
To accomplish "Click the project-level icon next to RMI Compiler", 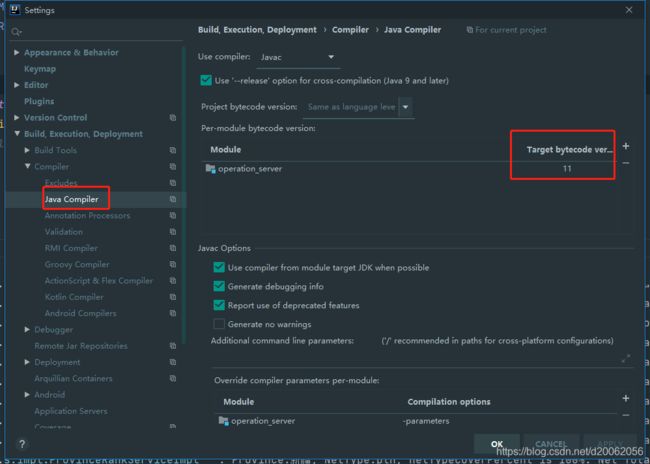I will (173, 248).
